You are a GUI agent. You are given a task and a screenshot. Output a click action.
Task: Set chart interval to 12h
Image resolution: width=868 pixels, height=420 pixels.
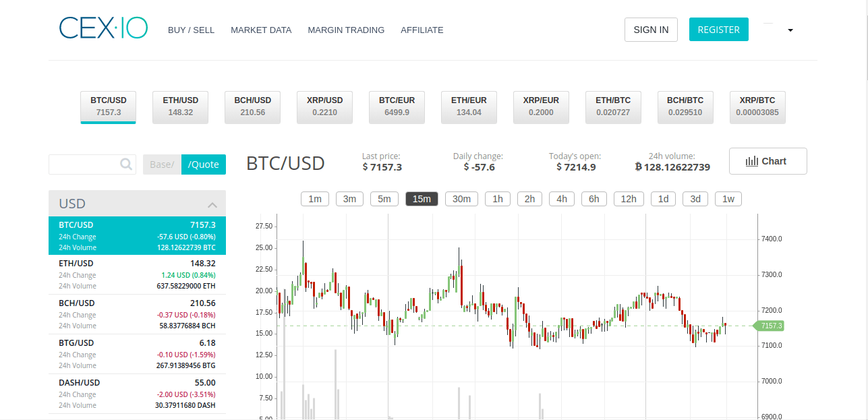click(629, 199)
